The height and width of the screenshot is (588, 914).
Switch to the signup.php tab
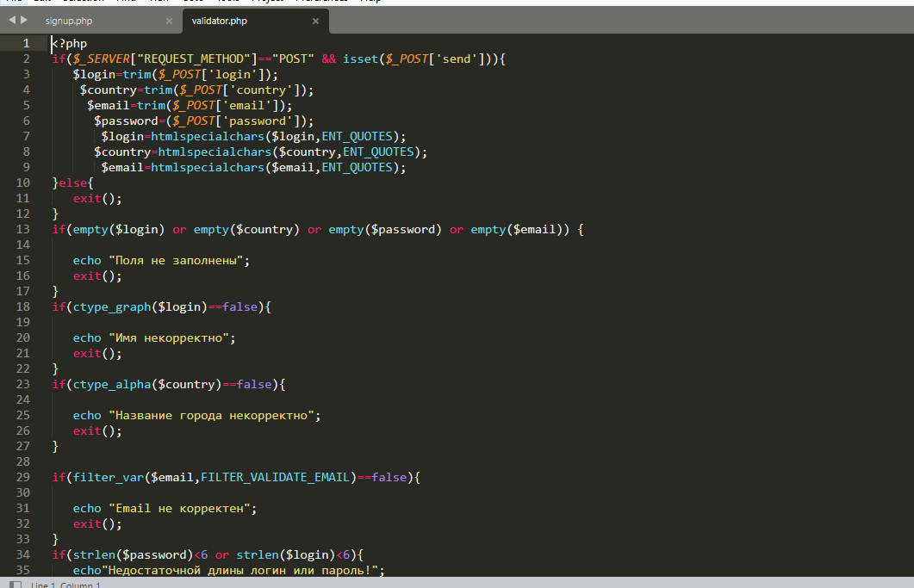[x=80, y=21]
